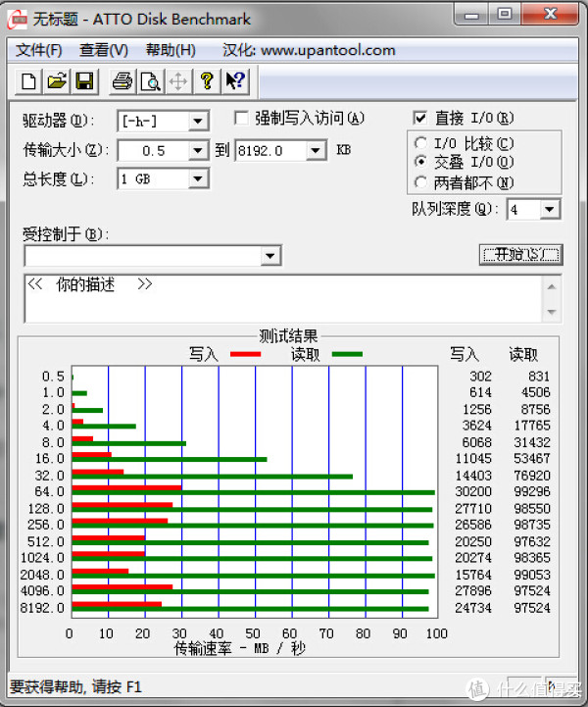
Task: Click the read value 53467
Action: click(532, 459)
